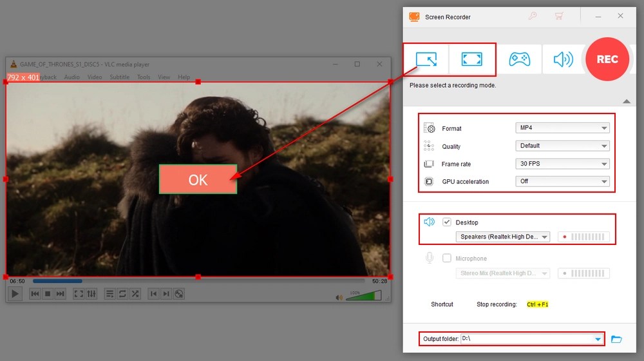The width and height of the screenshot is (644, 361).
Task: Adjust the VLC volume slider
Action: [x=363, y=295]
